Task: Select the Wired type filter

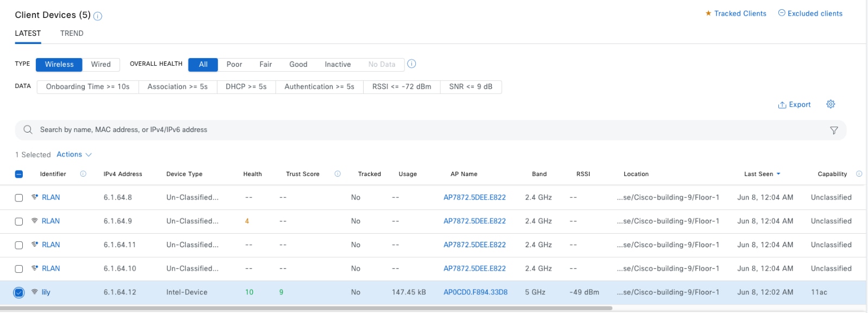Action: point(101,65)
